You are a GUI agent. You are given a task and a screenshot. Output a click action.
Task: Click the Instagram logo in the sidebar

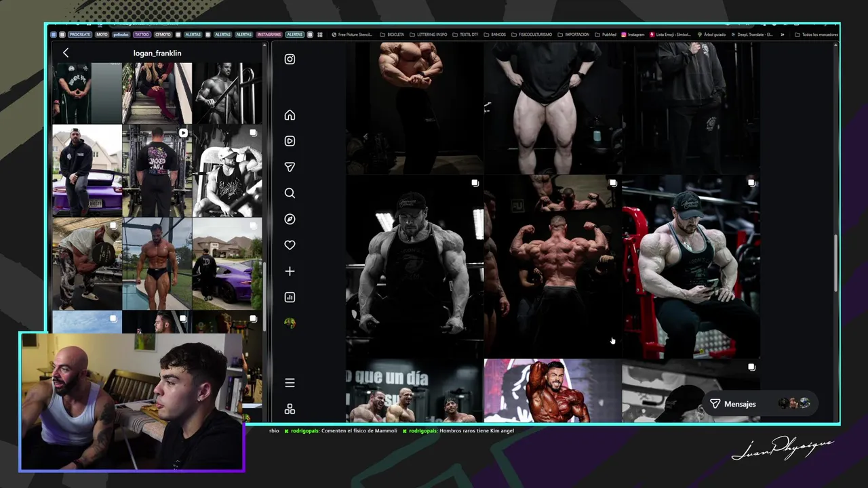290,59
